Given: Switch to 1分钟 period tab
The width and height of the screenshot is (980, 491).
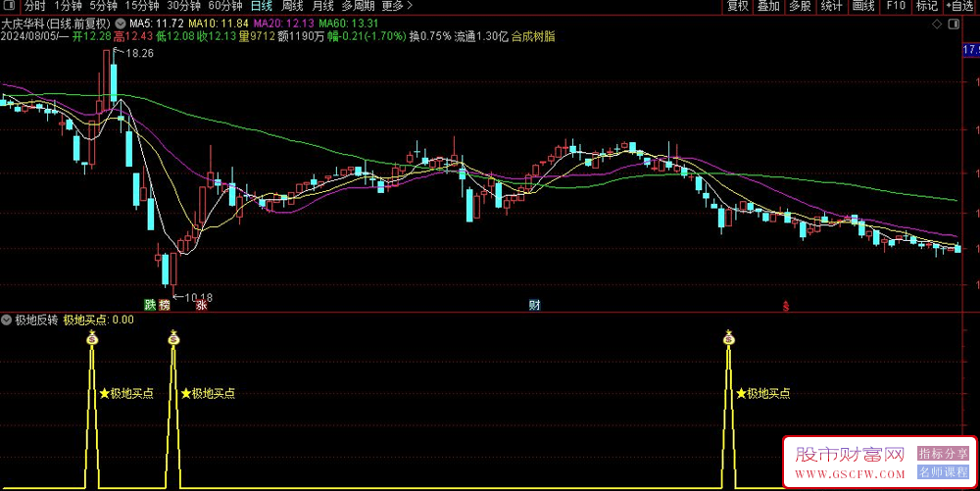Looking at the screenshot, I should coord(69,6).
